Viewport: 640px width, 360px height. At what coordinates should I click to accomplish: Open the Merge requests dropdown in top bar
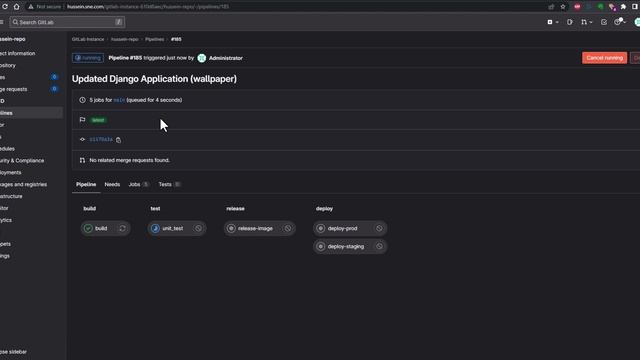coord(587,22)
